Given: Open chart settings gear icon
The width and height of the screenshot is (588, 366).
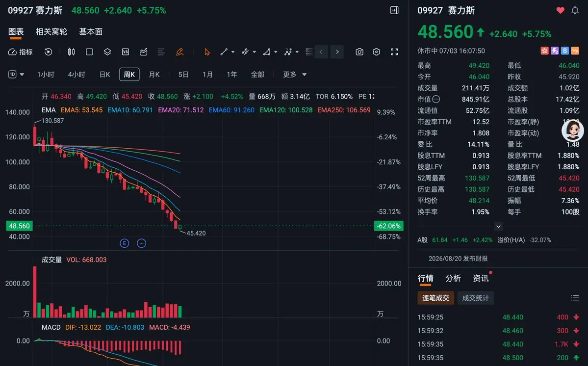Looking at the screenshot, I should tap(377, 52).
